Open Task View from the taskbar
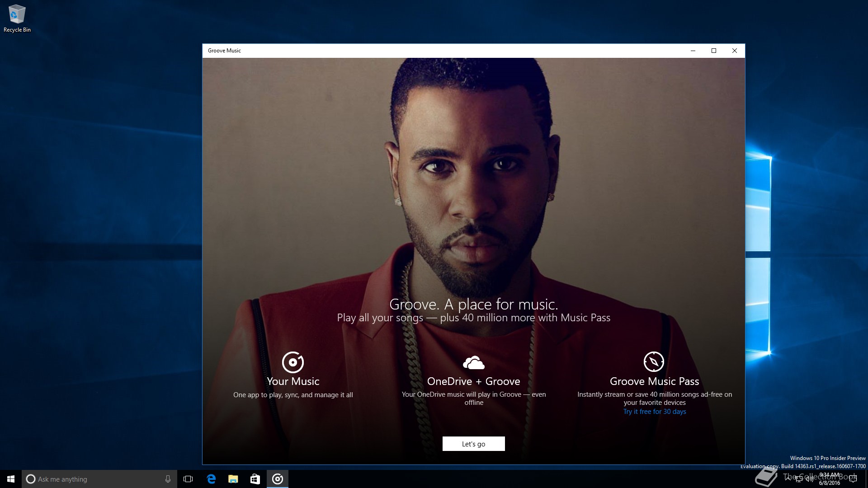Screen dimensions: 868x488 coord(188,479)
